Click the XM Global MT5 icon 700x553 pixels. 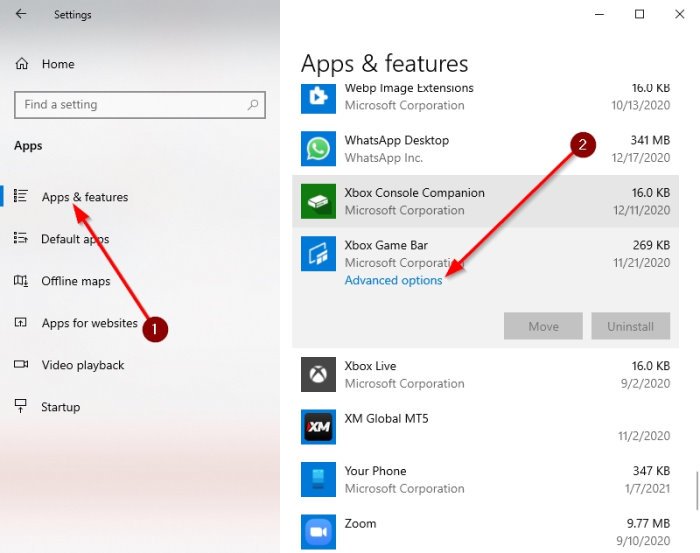(x=318, y=427)
